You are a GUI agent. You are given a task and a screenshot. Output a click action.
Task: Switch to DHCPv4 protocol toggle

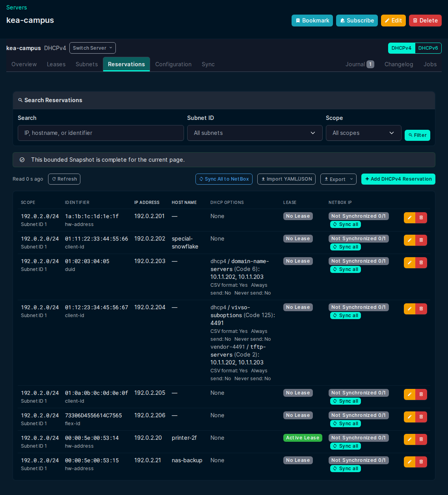402,48
